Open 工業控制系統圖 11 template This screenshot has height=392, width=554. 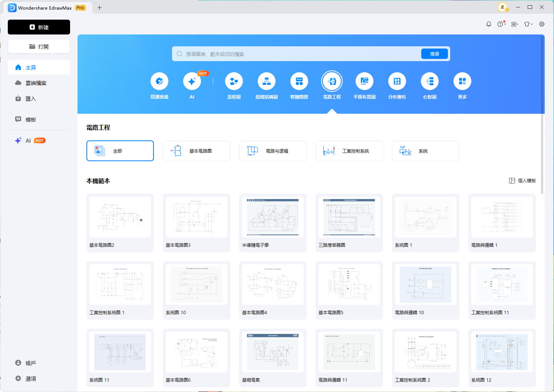(502, 290)
